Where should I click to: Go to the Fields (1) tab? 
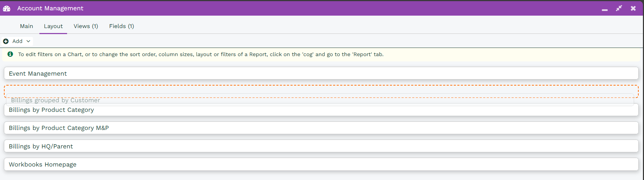click(x=121, y=26)
